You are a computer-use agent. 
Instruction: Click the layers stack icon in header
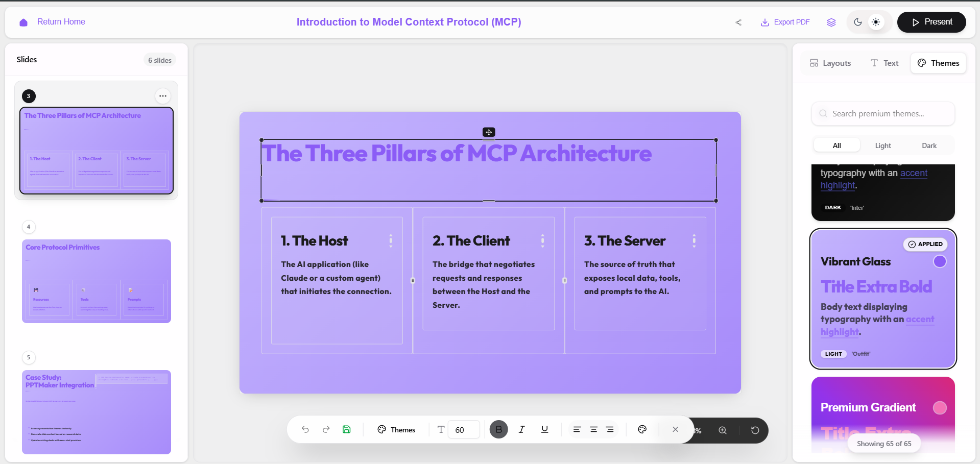point(831,22)
